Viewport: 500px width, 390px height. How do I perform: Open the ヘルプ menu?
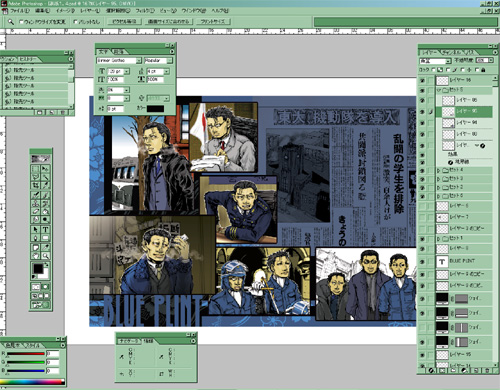220,11
